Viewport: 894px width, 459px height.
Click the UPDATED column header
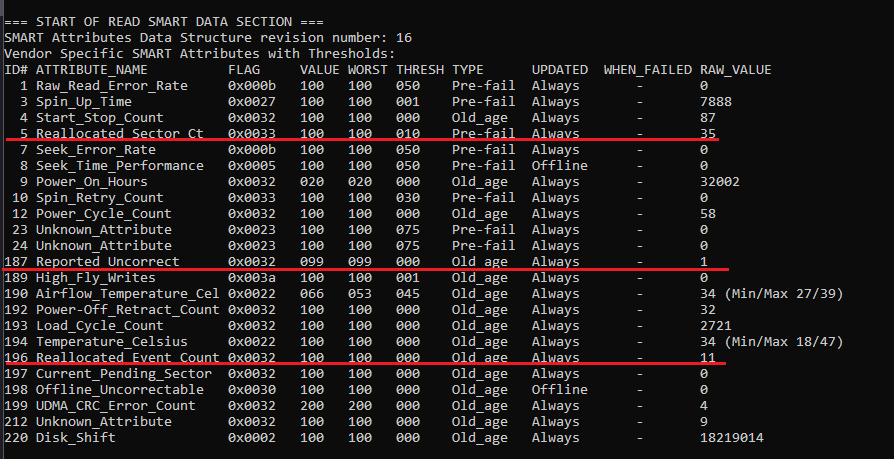(559, 70)
